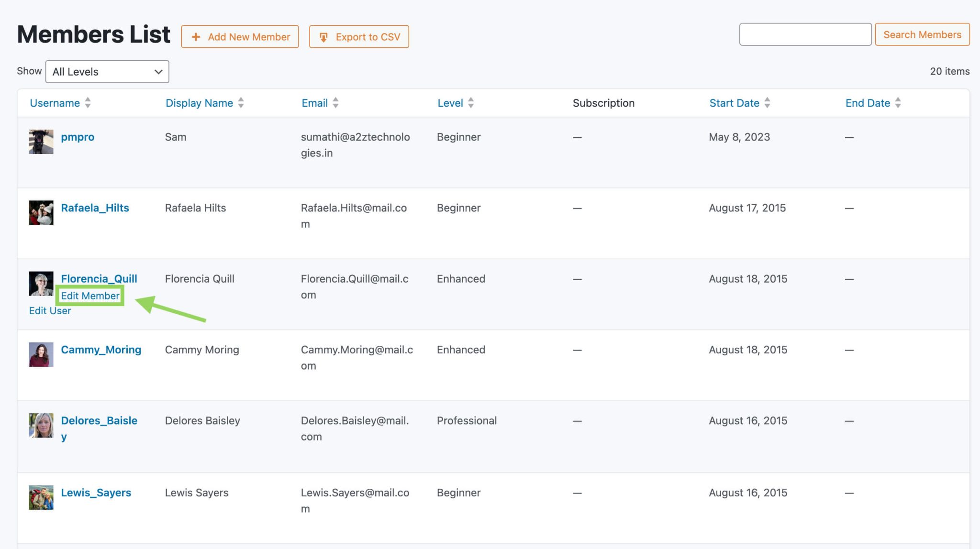
Task: Click the Edit User link
Action: click(50, 311)
